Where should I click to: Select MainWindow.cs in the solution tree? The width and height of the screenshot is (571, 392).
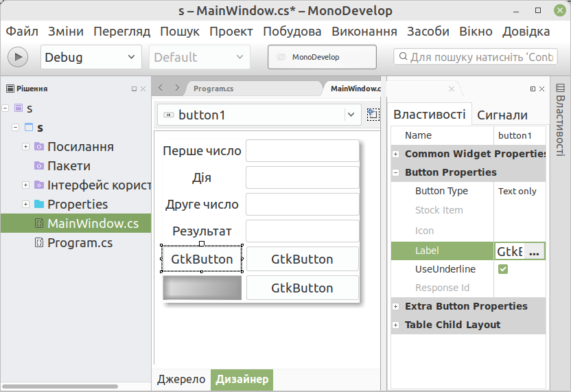(76, 223)
